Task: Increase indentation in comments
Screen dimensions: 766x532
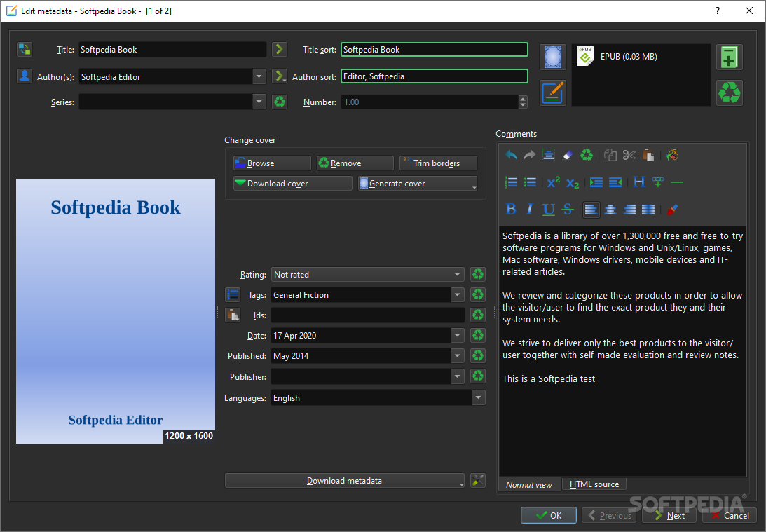Action: [596, 182]
